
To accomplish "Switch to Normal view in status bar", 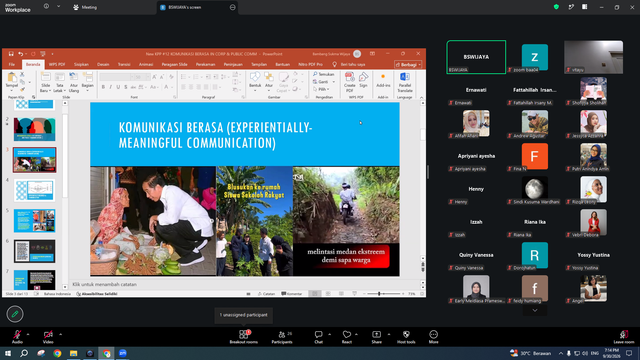I will [315, 293].
